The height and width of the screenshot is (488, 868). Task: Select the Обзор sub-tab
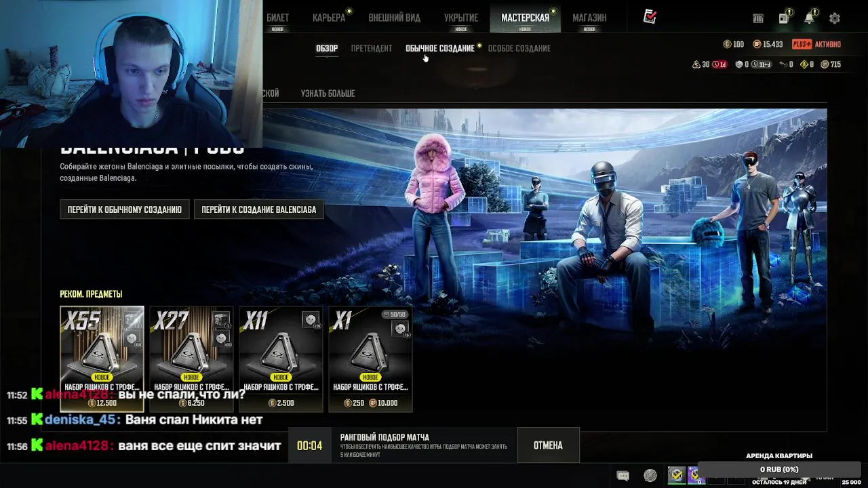[x=327, y=48]
